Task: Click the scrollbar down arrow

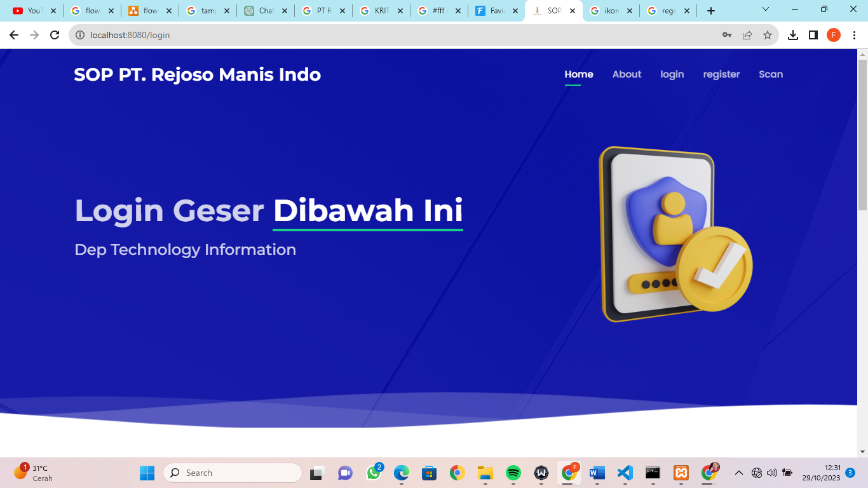Action: pos(862,452)
